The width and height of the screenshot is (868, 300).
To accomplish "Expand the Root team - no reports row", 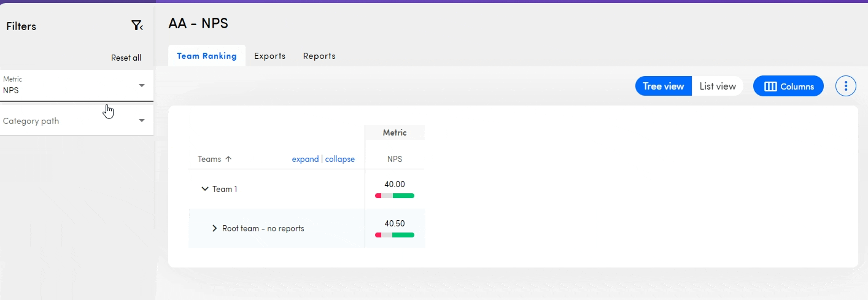I will pos(214,228).
